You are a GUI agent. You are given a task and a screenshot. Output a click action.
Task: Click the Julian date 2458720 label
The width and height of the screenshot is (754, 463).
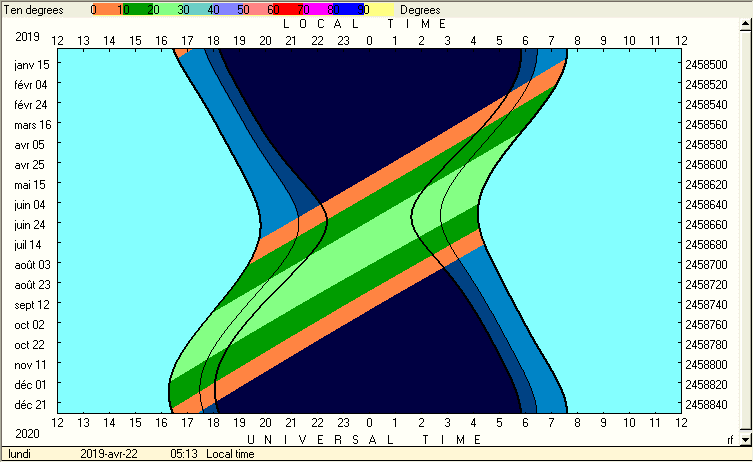coord(706,285)
